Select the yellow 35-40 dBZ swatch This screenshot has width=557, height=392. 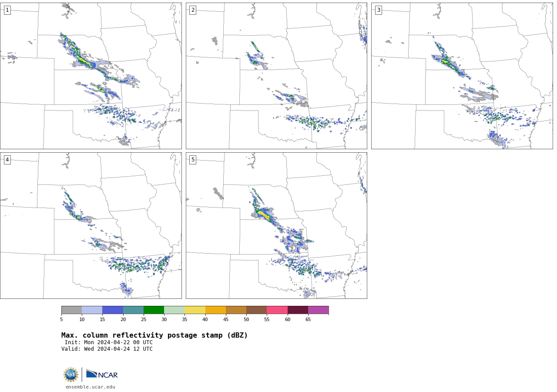195,310
